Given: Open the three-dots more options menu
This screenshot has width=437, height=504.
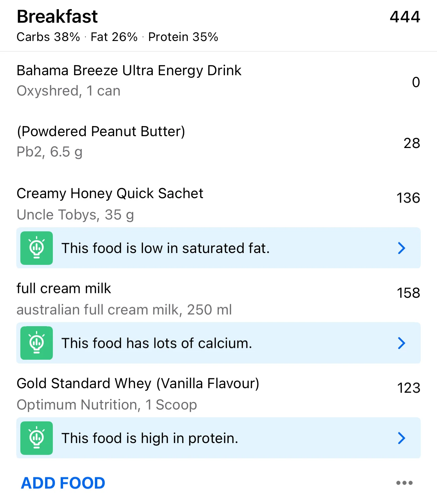Looking at the screenshot, I should pos(404,483).
